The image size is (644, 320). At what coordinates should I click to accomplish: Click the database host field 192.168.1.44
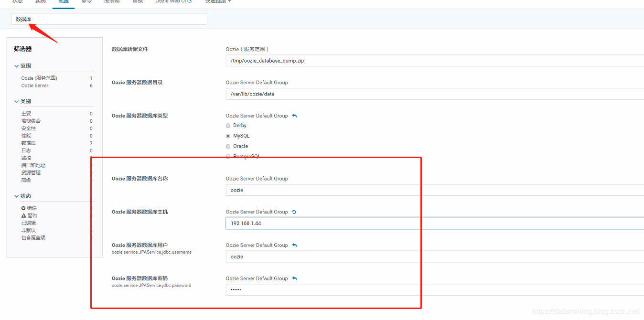coord(435,223)
